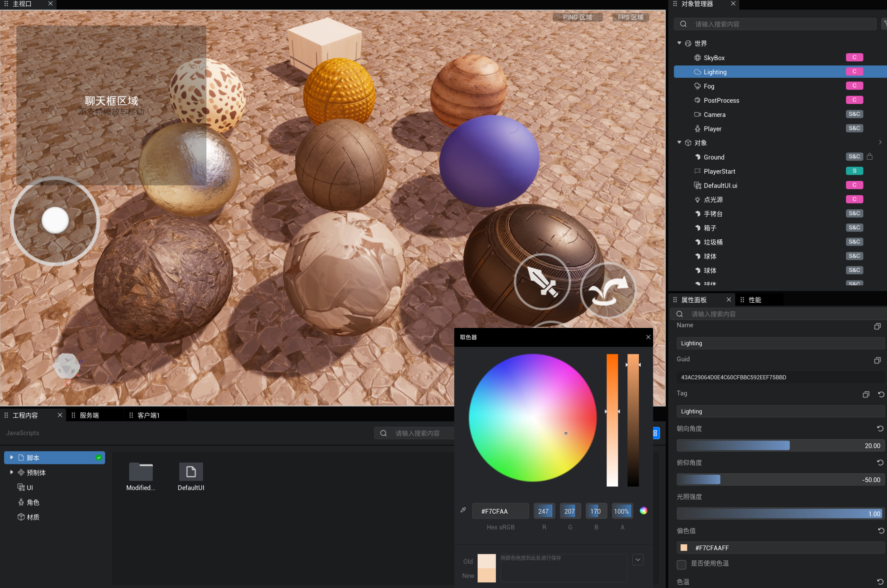Copy the Tag property value
This screenshot has width=887, height=588.
click(x=866, y=394)
